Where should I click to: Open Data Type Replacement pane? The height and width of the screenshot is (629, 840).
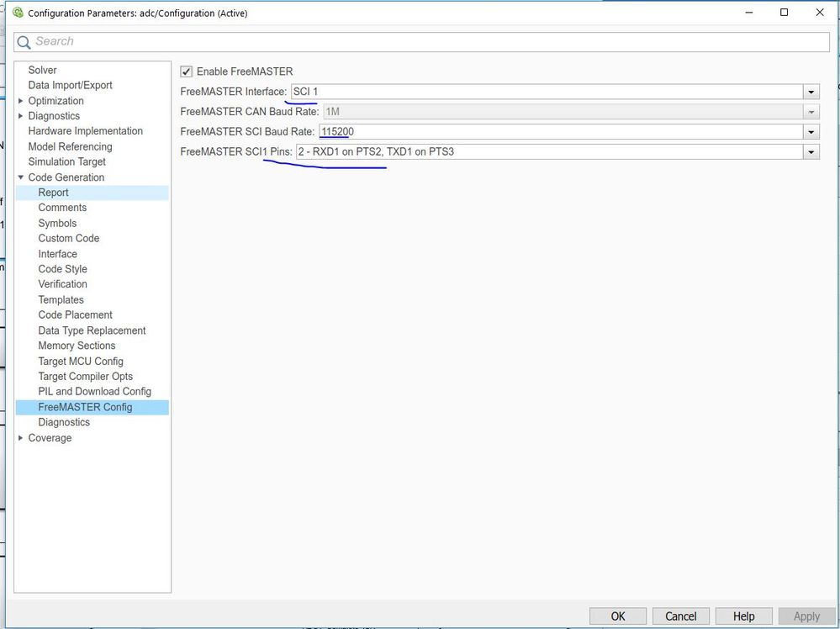(92, 330)
